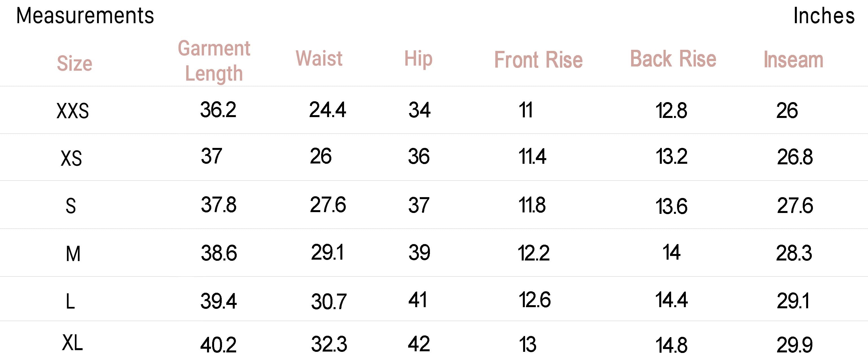The image size is (868, 364).
Task: Click the XL waist value 32.3
Action: point(329,344)
